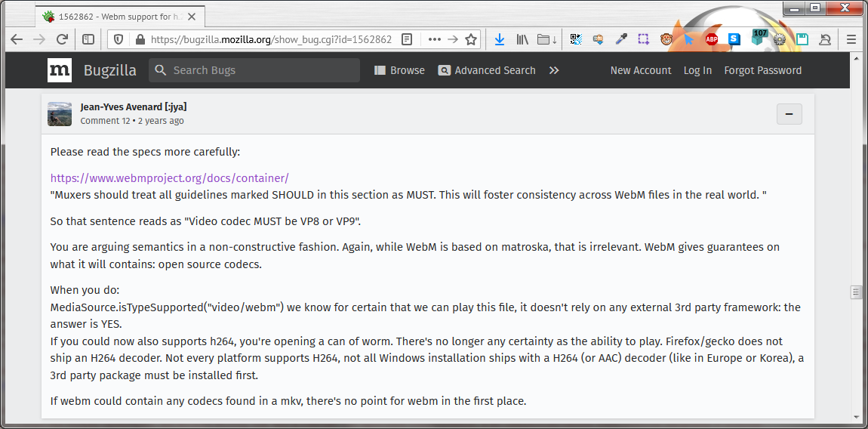The height and width of the screenshot is (429, 868).
Task: Click the QR code extension icon
Action: pyautogui.click(x=576, y=39)
